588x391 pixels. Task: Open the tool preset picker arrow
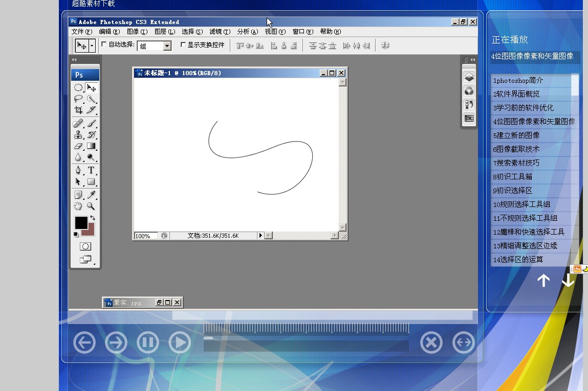coord(92,45)
